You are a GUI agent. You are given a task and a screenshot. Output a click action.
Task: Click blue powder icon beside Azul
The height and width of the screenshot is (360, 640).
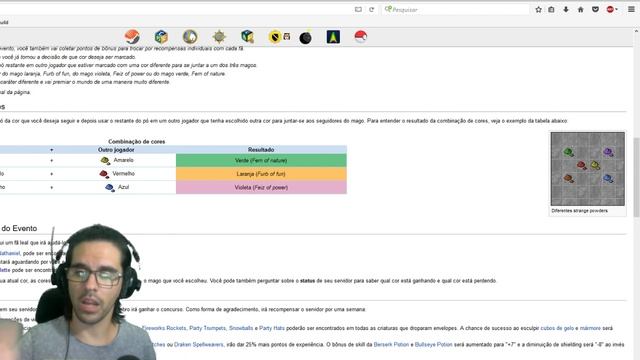(110, 188)
